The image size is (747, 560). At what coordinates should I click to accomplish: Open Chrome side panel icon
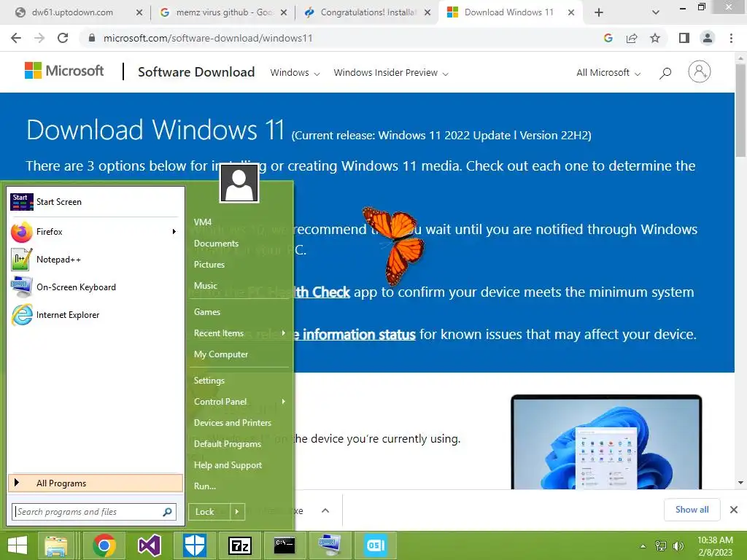684,38
